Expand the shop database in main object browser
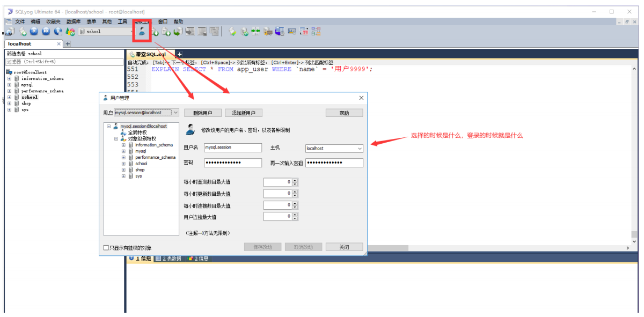Image resolution: width=644 pixels, height=317 pixels. coord(9,104)
